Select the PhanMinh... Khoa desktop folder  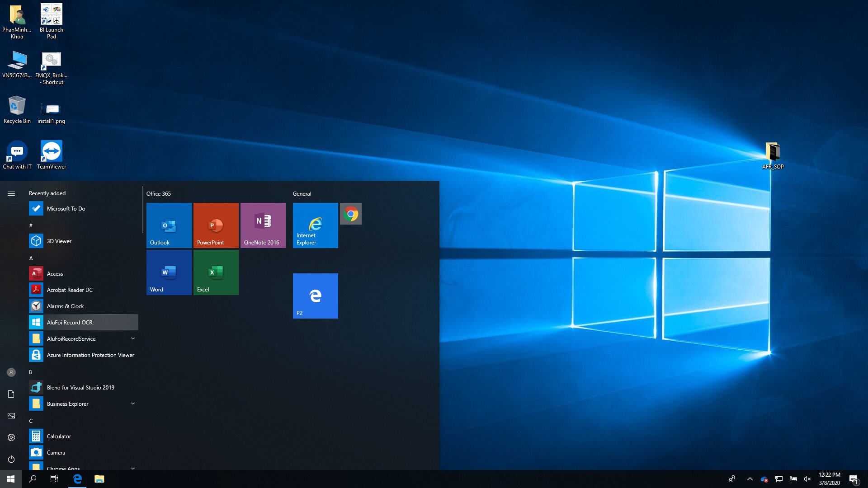(17, 21)
